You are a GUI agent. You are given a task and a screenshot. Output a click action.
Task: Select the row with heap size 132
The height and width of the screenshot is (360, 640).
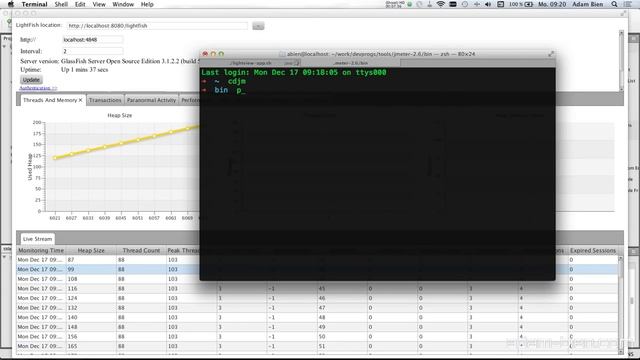click(x=317, y=308)
